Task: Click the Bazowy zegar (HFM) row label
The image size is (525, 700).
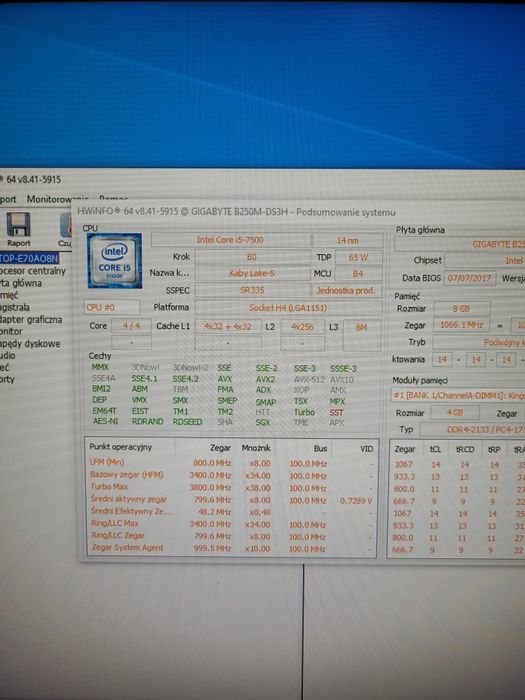Action: click(126, 475)
